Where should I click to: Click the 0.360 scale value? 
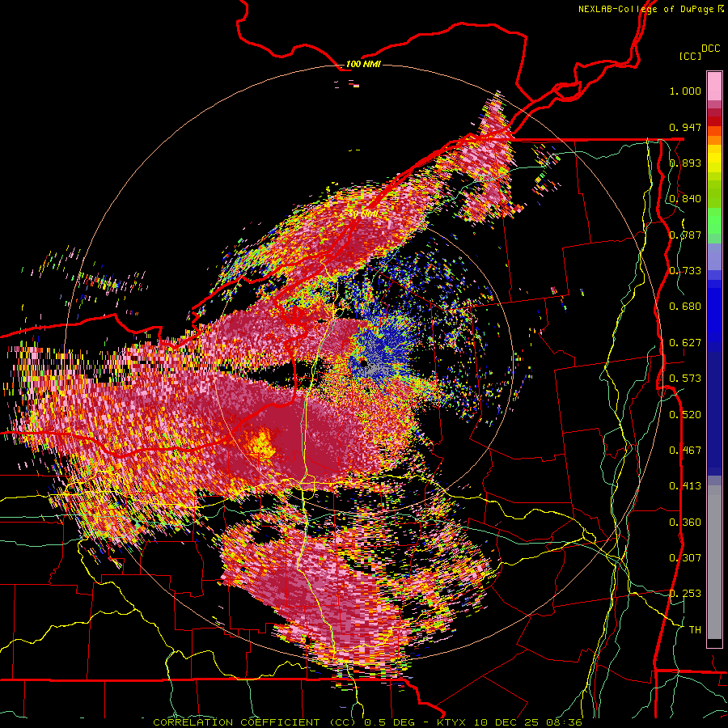[685, 523]
